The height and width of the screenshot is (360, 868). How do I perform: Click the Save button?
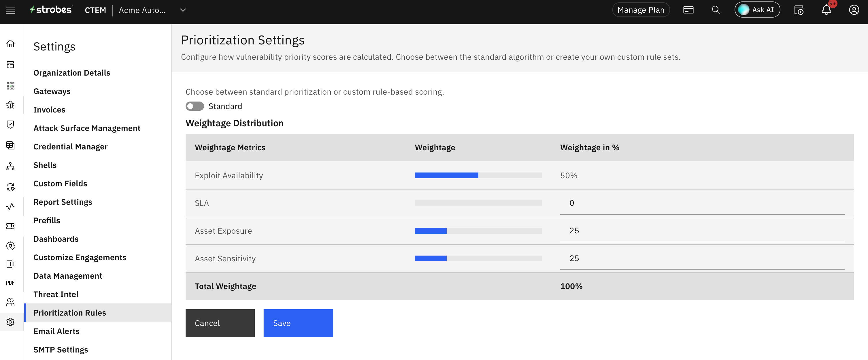[x=298, y=323]
